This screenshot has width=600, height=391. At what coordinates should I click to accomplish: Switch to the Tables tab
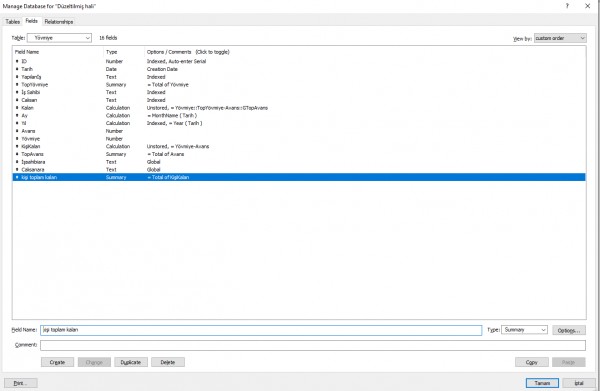[13, 22]
